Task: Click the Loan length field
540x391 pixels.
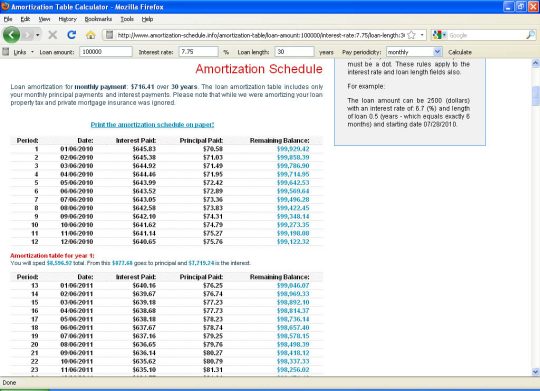Action: click(294, 52)
